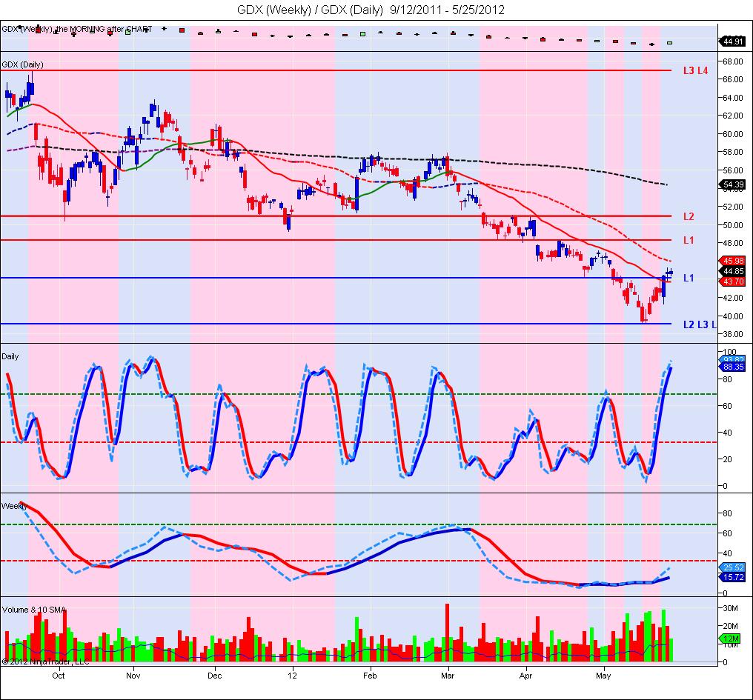Viewport: 753px width, 700px height.
Task: Select the black 44.85 last price tag
Action: point(733,271)
